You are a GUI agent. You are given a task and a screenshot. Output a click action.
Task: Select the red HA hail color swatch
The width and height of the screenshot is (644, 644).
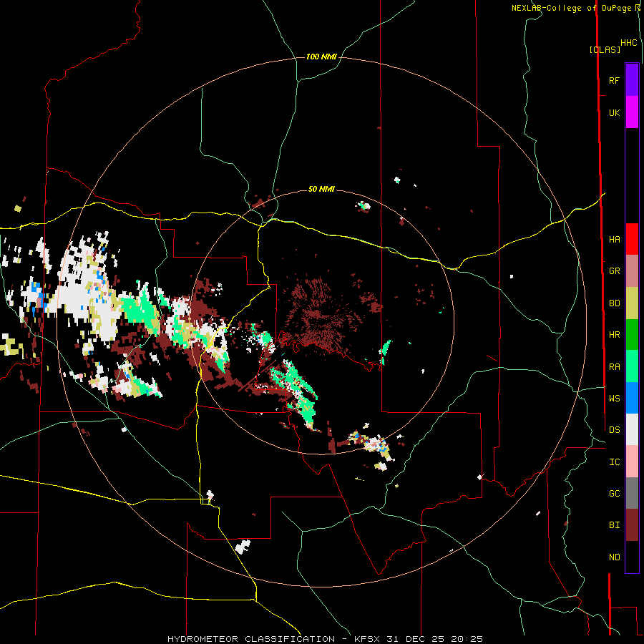coord(632,239)
